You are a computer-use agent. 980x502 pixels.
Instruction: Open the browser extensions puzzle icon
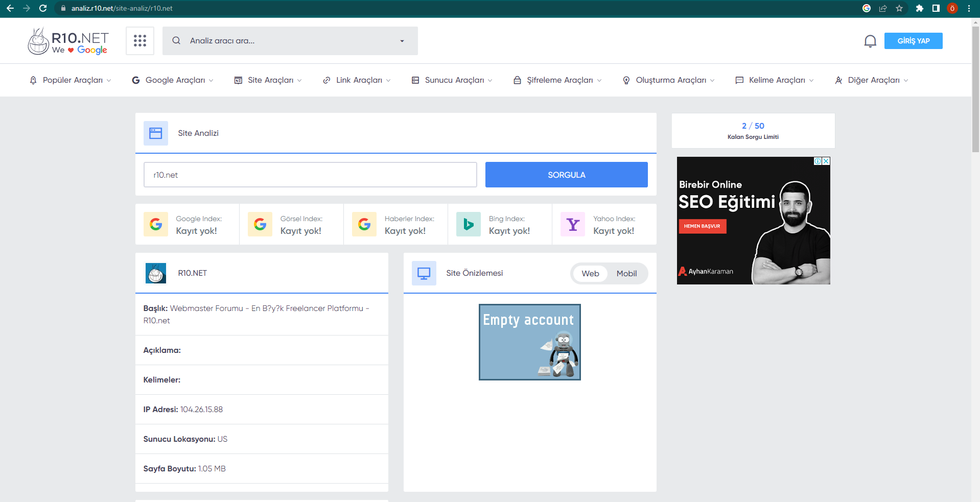click(920, 8)
